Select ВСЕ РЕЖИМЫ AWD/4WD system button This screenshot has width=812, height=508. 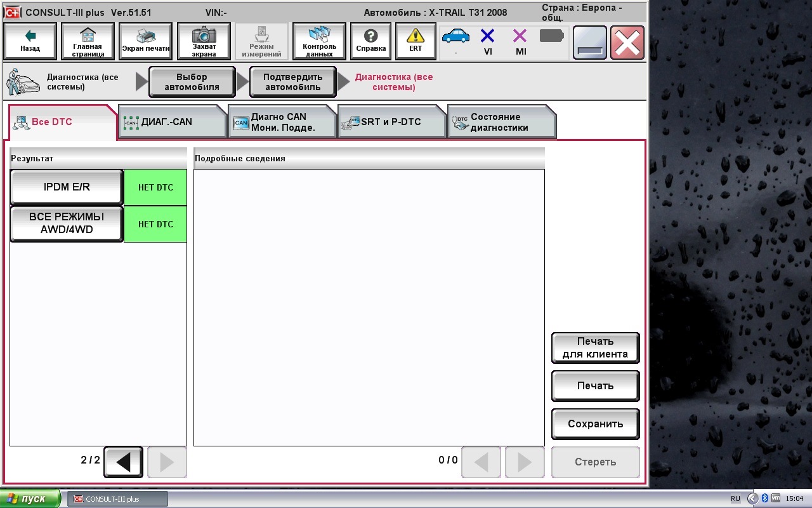pos(67,224)
